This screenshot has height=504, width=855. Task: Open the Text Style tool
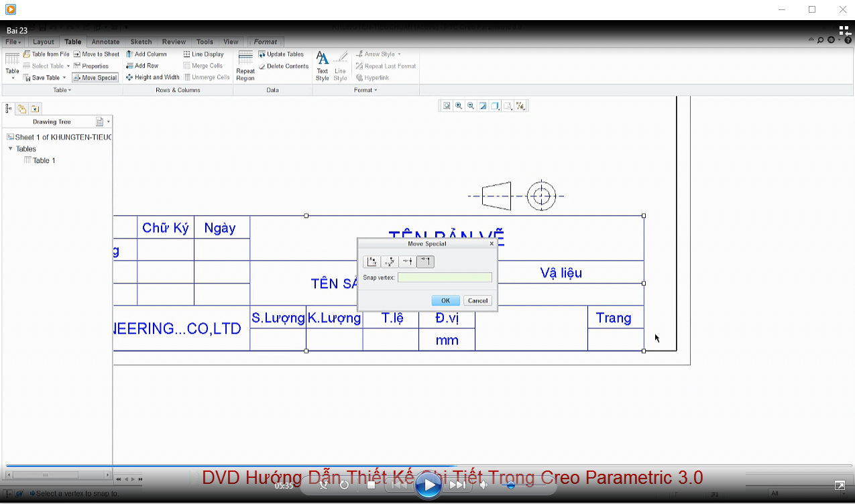(x=322, y=65)
